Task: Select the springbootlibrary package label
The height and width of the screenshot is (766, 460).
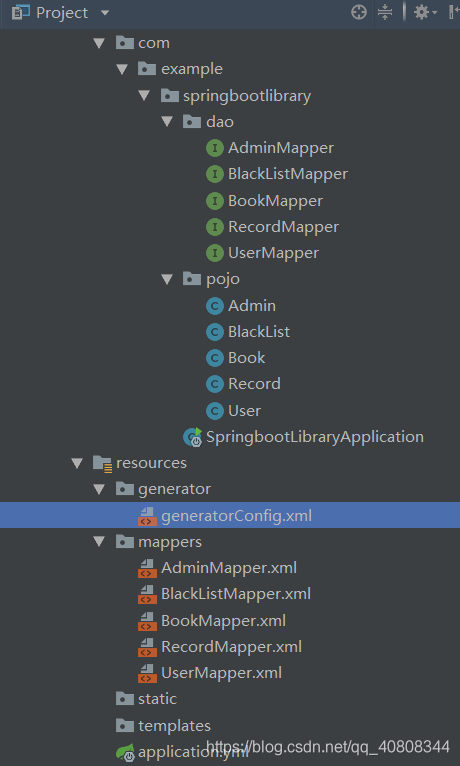Action: point(247,96)
